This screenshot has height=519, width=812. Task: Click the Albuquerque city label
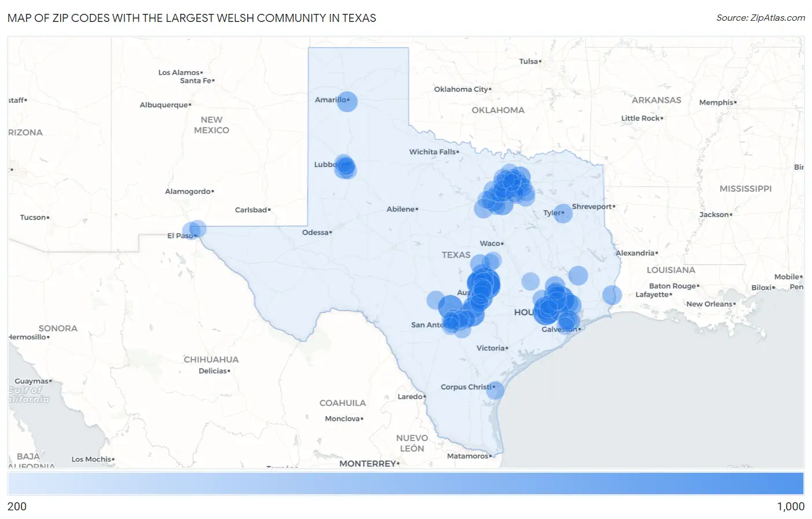pyautogui.click(x=165, y=105)
